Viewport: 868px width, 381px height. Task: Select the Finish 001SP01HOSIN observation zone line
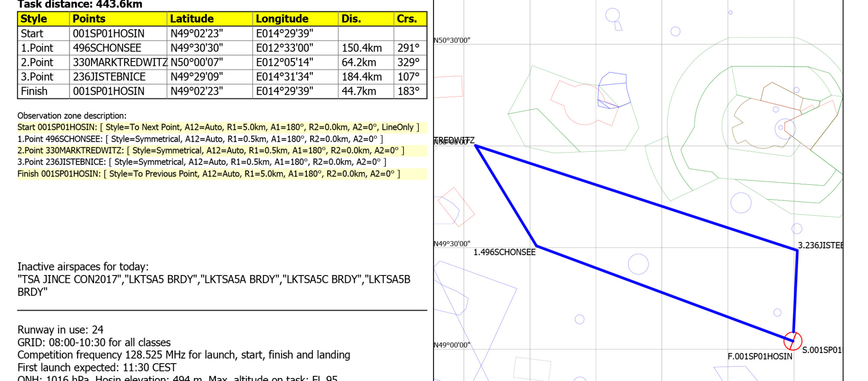208,174
